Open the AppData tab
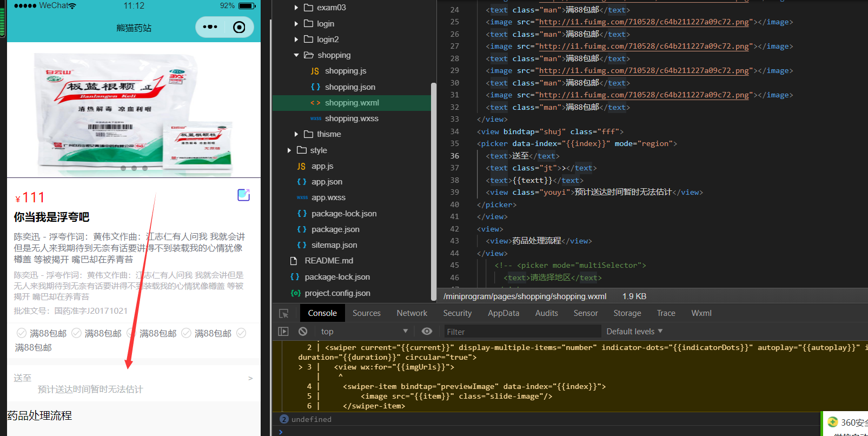This screenshot has width=868, height=436. pos(503,313)
